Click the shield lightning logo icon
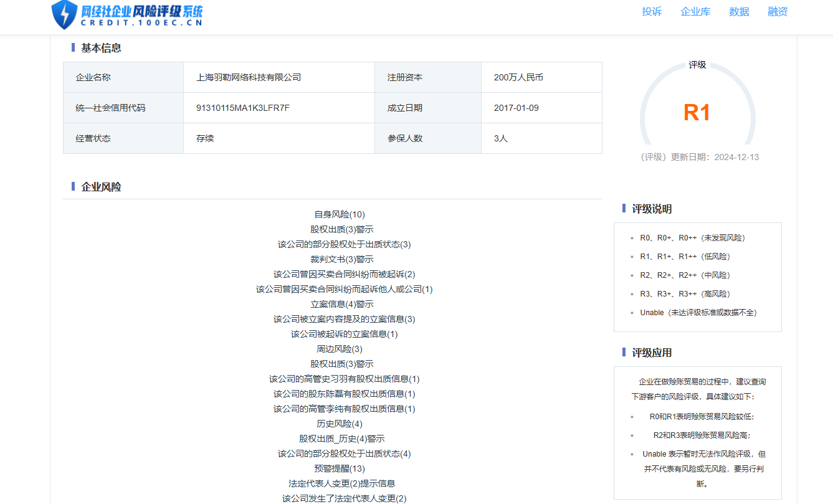833x504 pixels. pyautogui.click(x=64, y=14)
